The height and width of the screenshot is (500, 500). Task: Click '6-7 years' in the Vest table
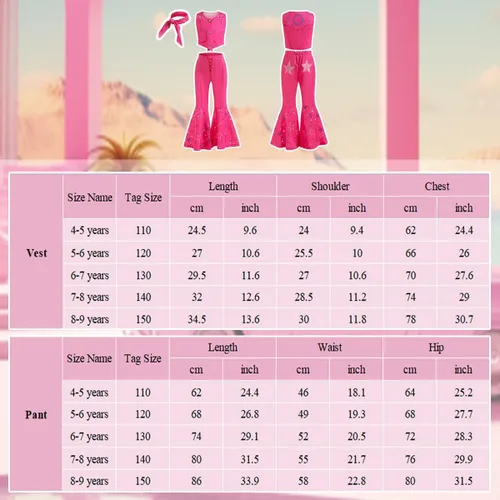coord(90,276)
